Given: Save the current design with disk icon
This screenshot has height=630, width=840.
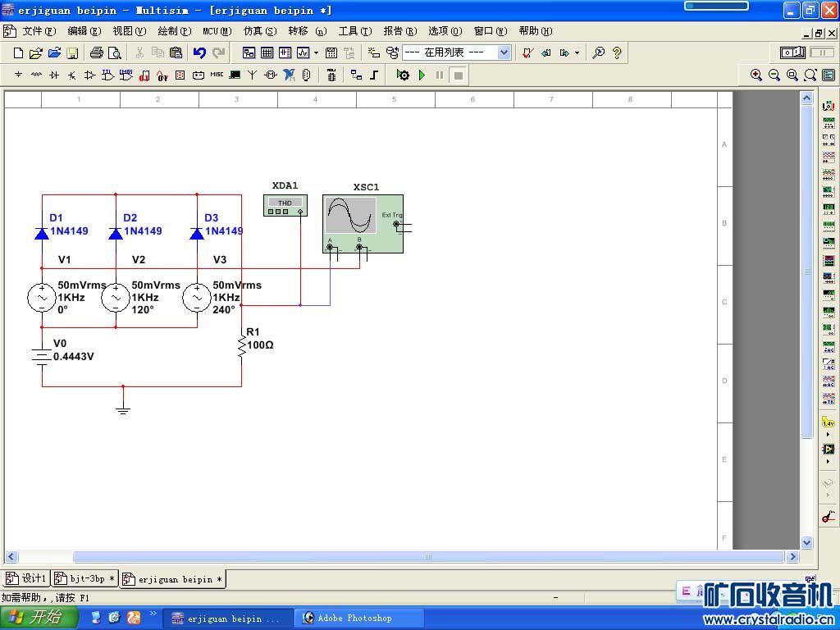Looking at the screenshot, I should point(72,52).
